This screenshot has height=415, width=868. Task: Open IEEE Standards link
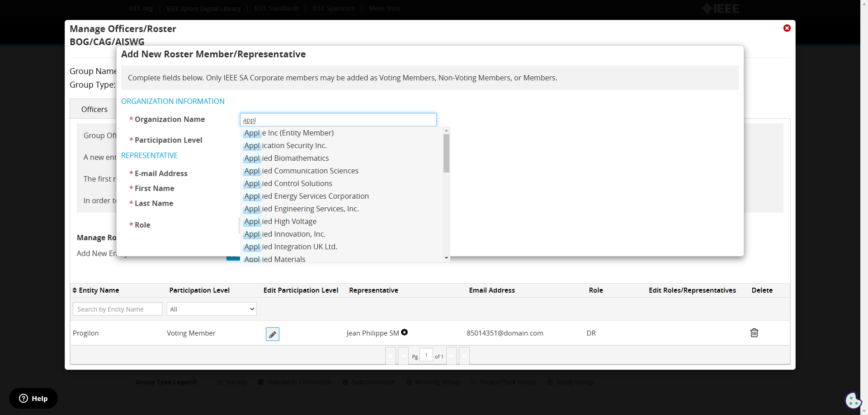tap(276, 8)
